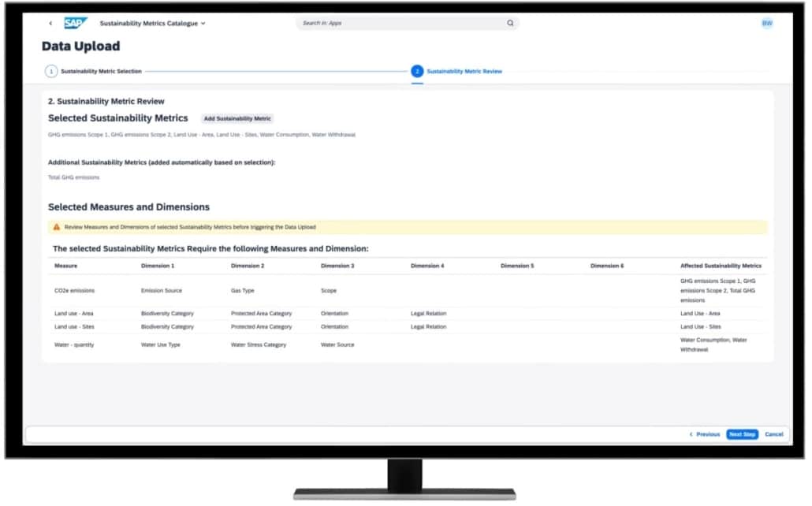The width and height of the screenshot is (812, 506).
Task: Cancel the data upload
Action: point(773,433)
